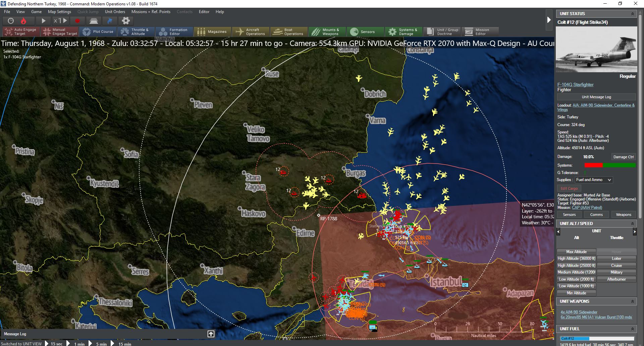The width and height of the screenshot is (644, 346).
Task: Set throttle to Cruise
Action: pos(616,266)
